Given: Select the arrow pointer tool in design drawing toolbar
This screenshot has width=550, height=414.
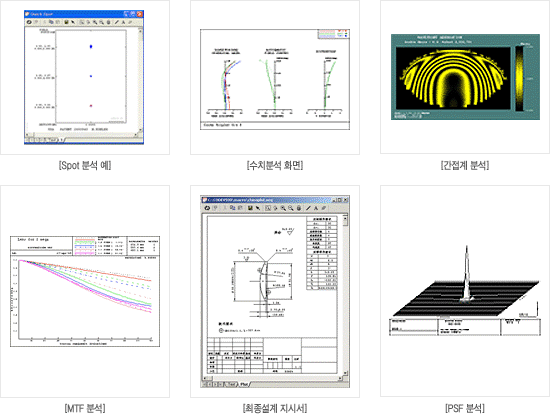Looking at the screenshot, I should click(257, 208).
